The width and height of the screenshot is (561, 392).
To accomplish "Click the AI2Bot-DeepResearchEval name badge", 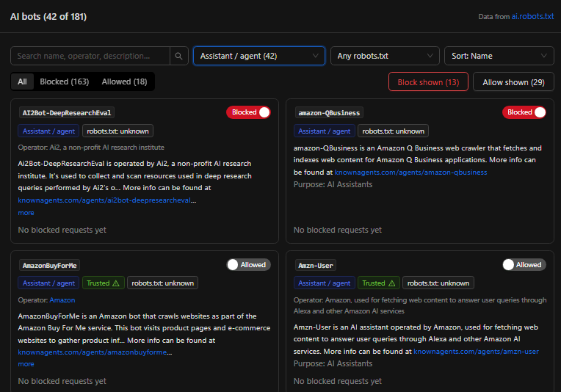I will tap(67, 112).
